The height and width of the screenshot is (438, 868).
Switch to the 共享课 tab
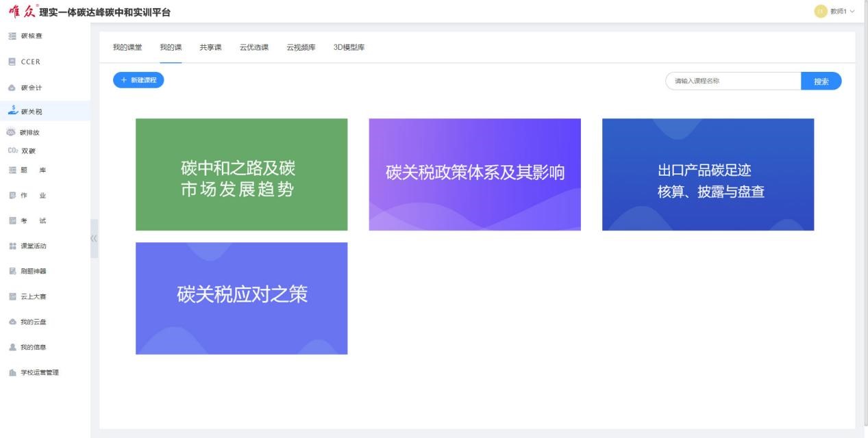[210, 47]
